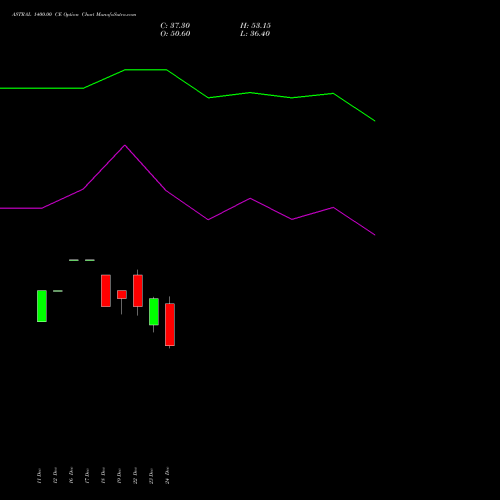
Task: Click the '16 Dec' date axis label
Action: click(x=71, y=476)
